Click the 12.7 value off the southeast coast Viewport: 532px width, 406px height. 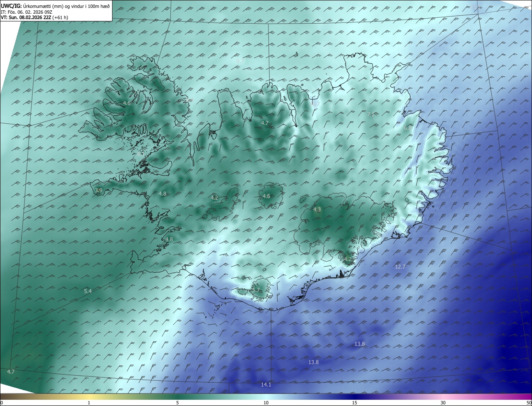400,267
